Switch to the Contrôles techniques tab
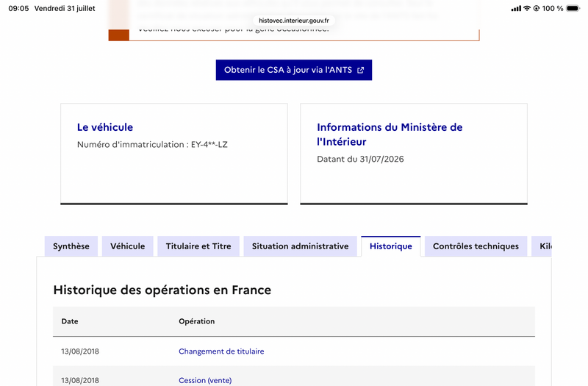The image size is (588, 386). [x=476, y=246]
